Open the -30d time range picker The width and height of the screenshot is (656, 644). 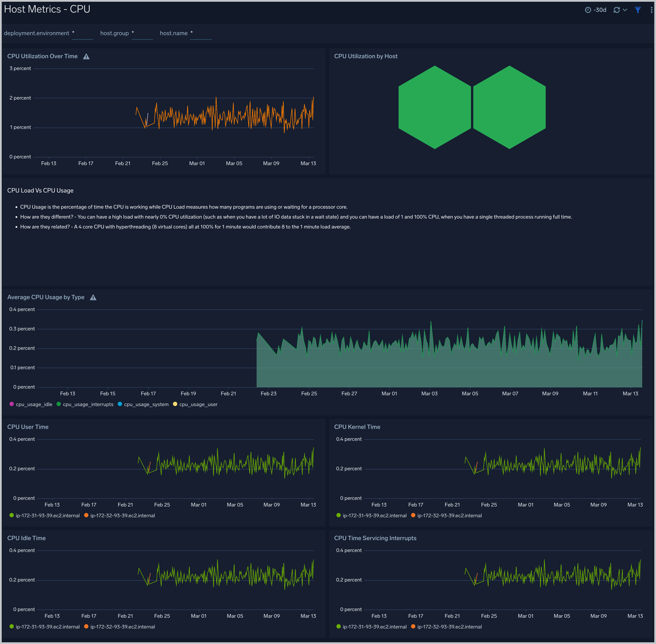pos(595,10)
